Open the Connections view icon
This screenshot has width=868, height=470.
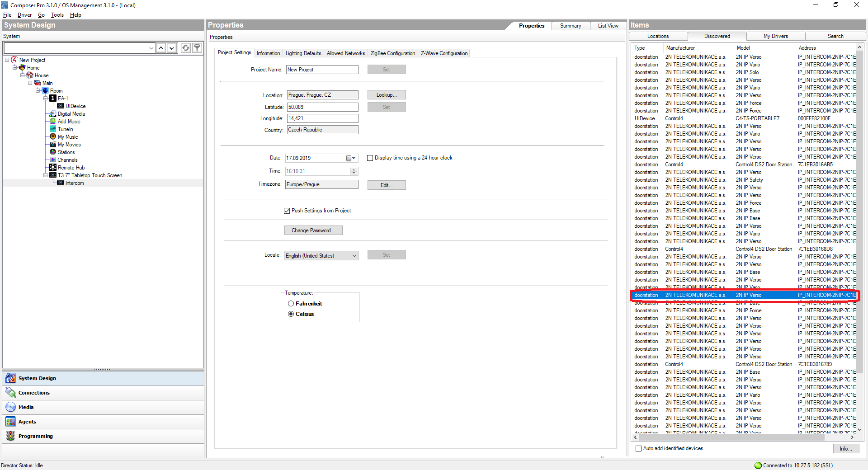click(x=10, y=393)
